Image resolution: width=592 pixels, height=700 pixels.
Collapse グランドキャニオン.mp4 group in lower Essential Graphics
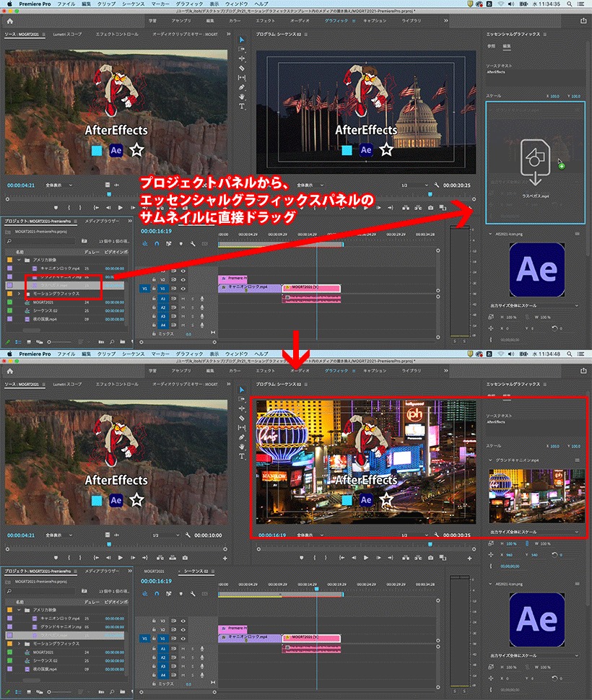pyautogui.click(x=490, y=460)
